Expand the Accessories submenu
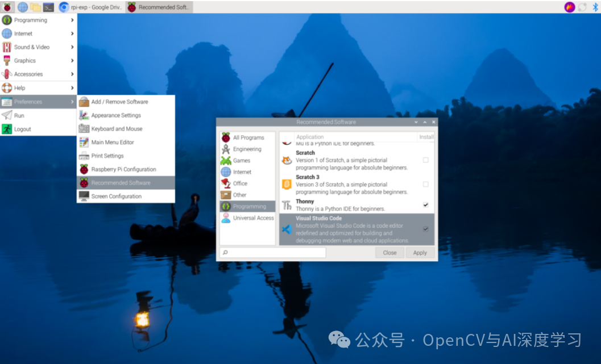The image size is (601, 364). pyautogui.click(x=30, y=74)
